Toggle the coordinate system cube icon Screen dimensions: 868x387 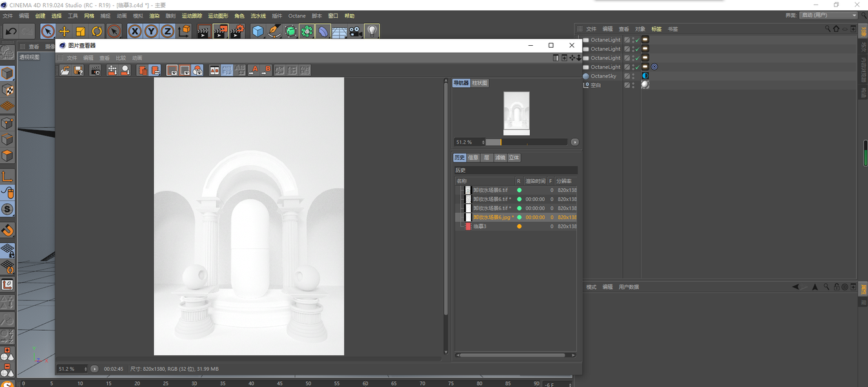point(184,31)
